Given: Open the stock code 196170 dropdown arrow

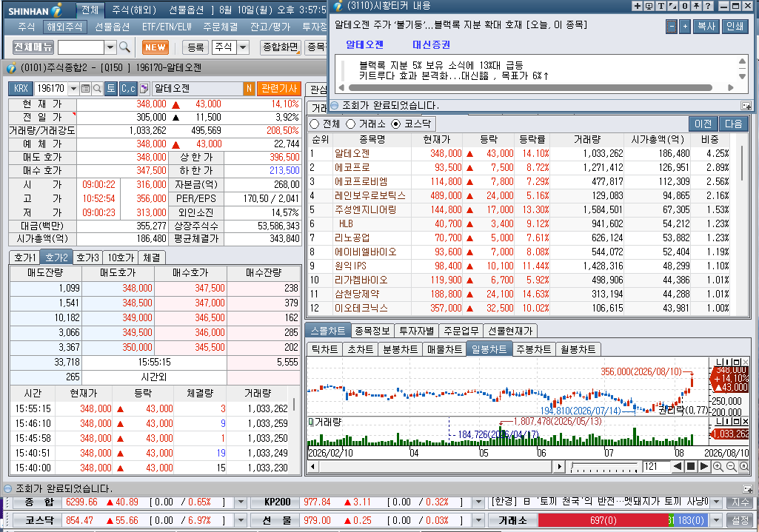Looking at the screenshot, I should [73, 89].
